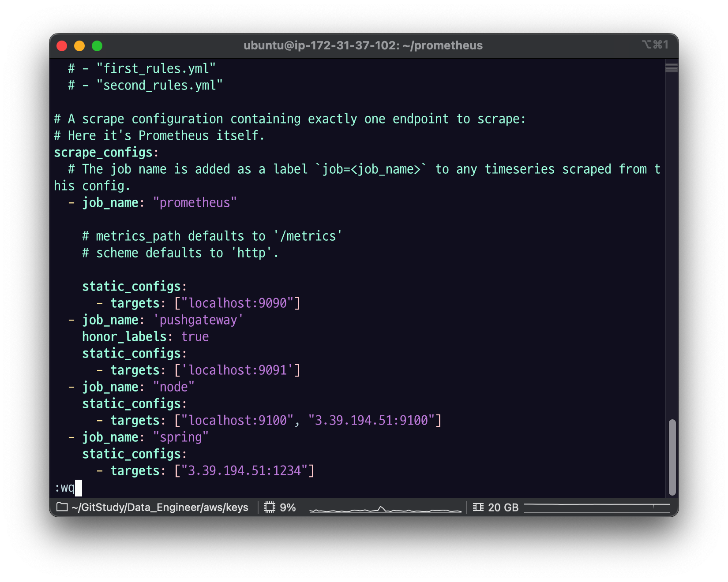Click the terminal scrollbar thumb
728x582 pixels.
(672, 457)
